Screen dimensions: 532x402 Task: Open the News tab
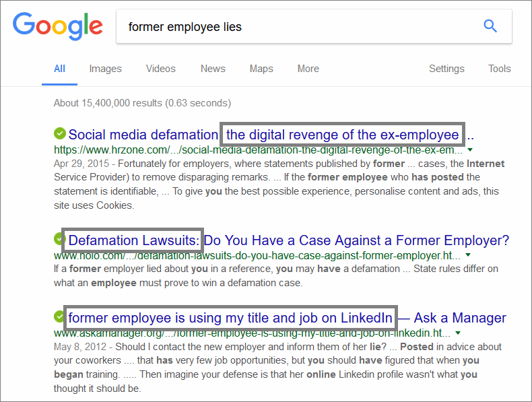pos(213,69)
